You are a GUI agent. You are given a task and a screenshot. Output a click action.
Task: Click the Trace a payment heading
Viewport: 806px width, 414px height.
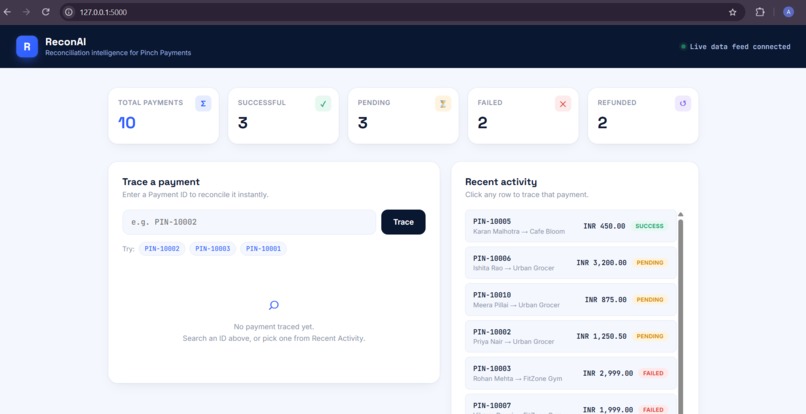[x=161, y=182]
